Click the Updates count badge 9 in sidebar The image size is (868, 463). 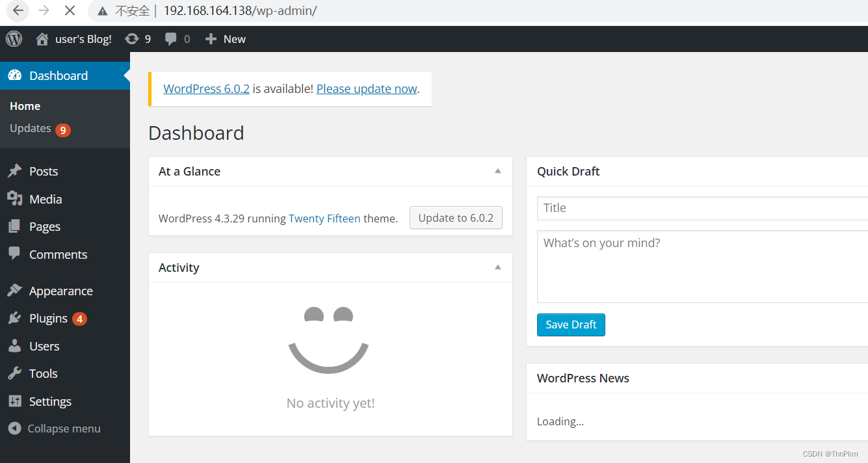pos(63,130)
